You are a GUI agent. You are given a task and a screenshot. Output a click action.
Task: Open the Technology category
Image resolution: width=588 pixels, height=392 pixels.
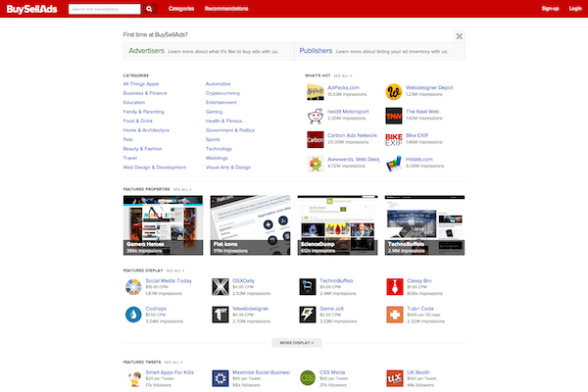pos(219,149)
